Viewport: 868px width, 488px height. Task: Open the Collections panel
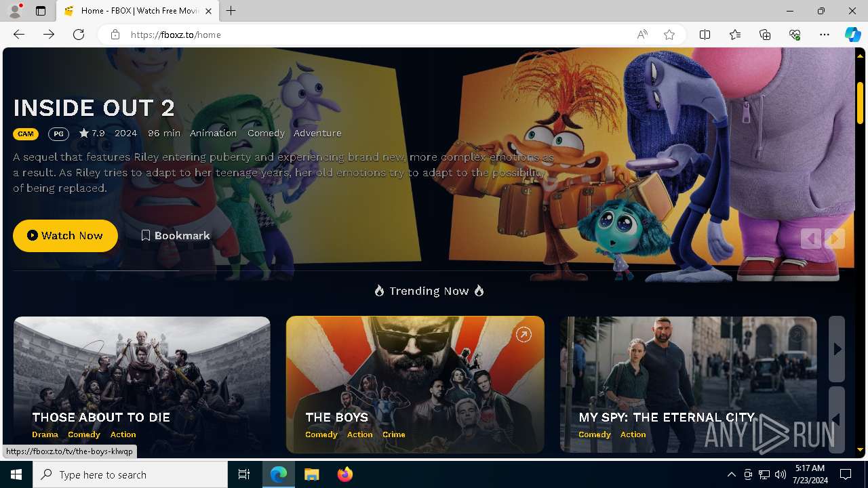click(x=765, y=35)
